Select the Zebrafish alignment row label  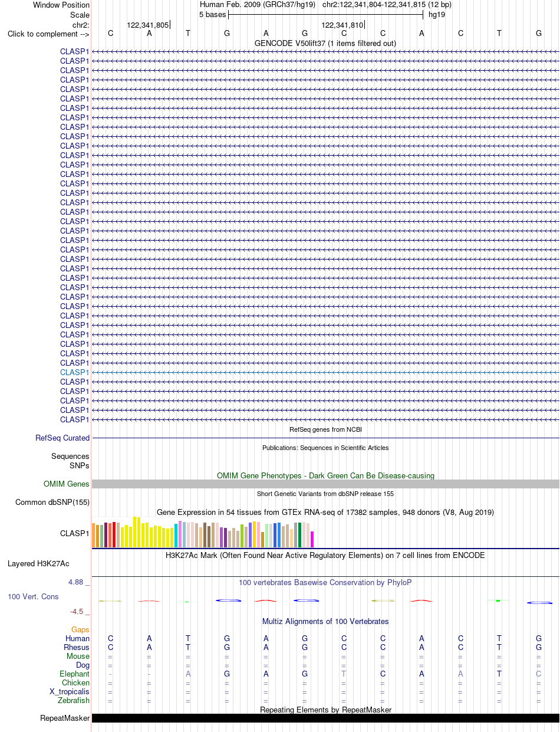click(x=74, y=700)
